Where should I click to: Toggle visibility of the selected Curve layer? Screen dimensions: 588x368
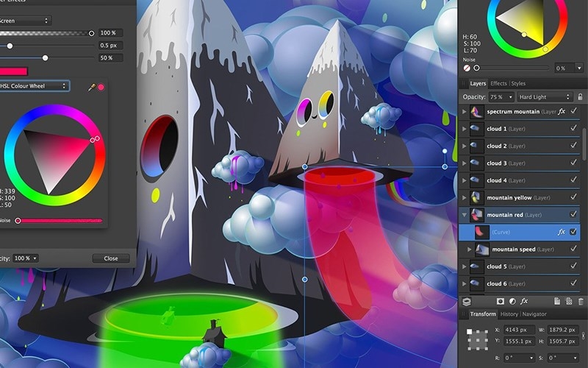573,232
